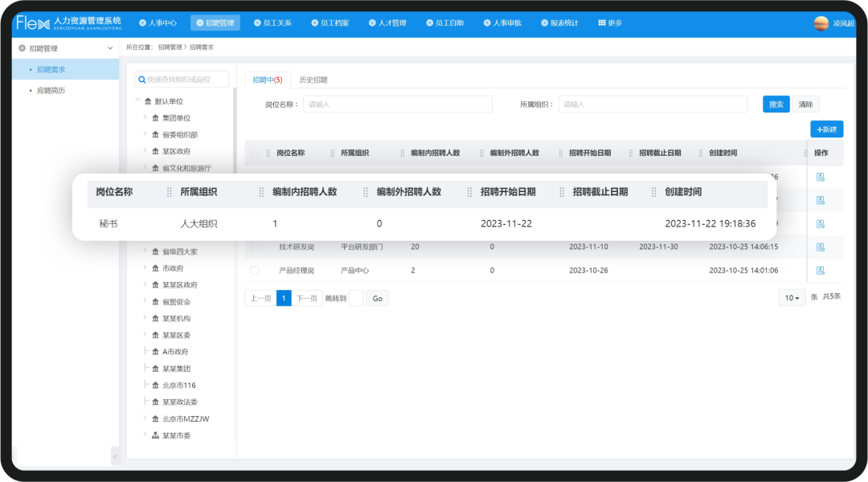
Task: Collapse the 招聘管理 sidebar section
Action: click(x=110, y=49)
